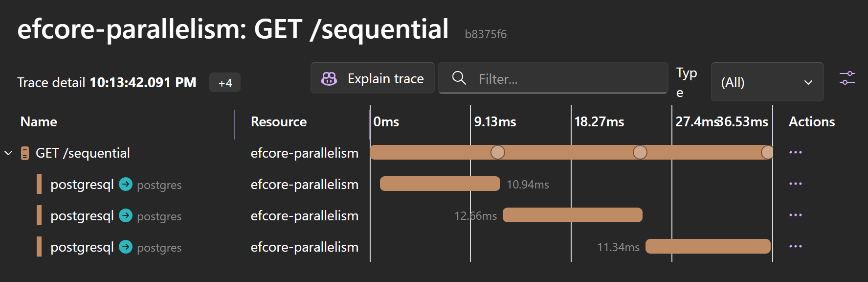Collapse the GET /sequential row chevron
This screenshot has height=282, width=868.
tap(8, 153)
